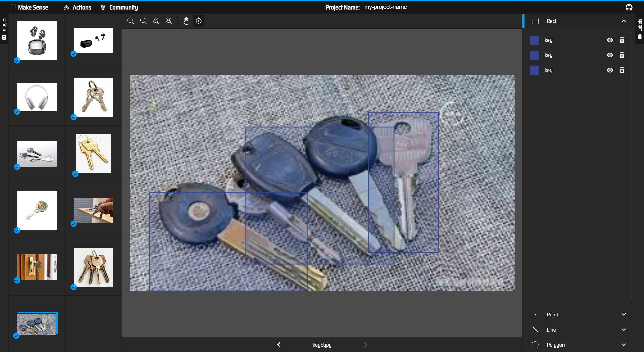Toggle the crosshair cursor tool
644x352 pixels.
(x=199, y=21)
